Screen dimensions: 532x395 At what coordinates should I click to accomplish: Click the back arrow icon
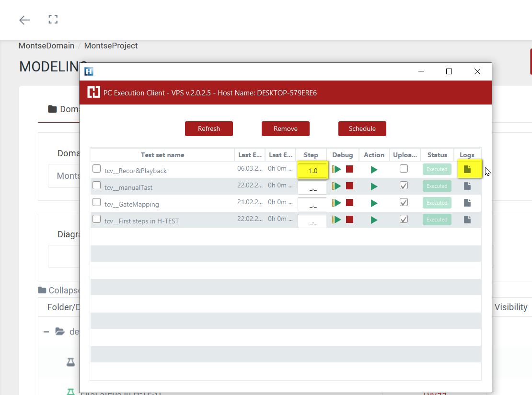24,20
